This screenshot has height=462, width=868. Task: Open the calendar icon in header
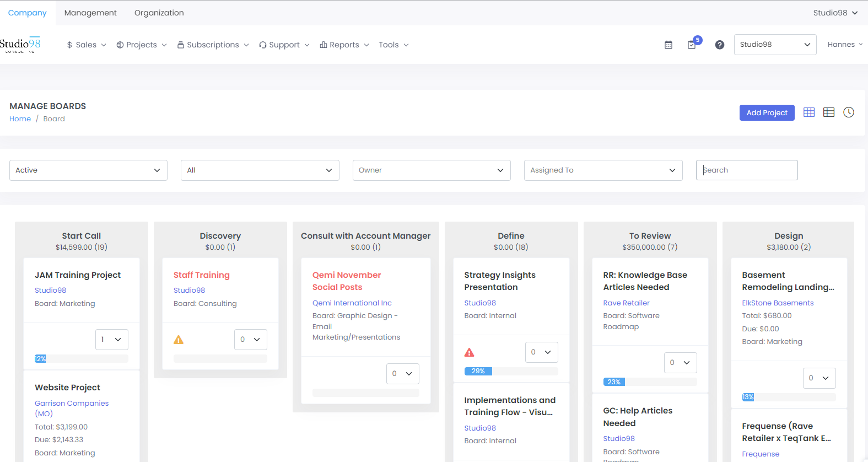668,45
